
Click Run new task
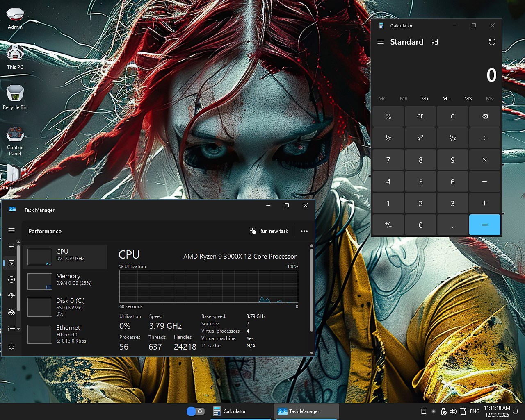coord(269,231)
